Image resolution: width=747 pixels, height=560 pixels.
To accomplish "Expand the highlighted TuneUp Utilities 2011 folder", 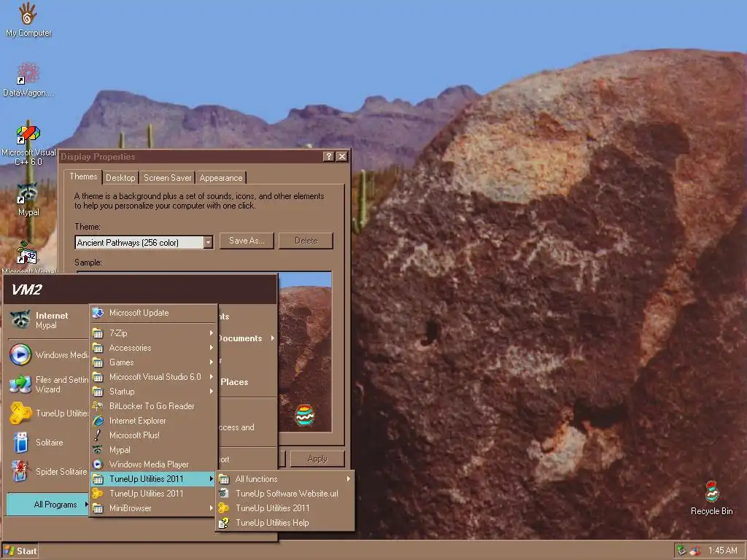I will 153,479.
